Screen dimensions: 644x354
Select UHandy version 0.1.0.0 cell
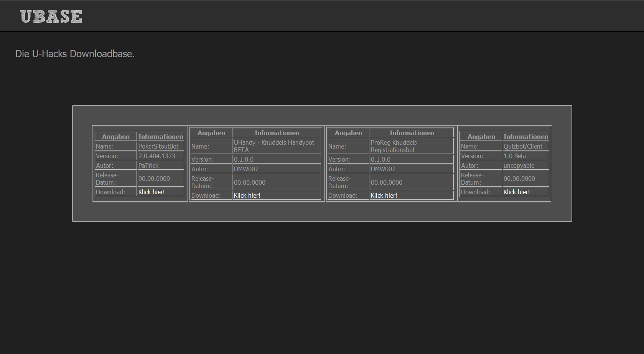pyautogui.click(x=277, y=159)
